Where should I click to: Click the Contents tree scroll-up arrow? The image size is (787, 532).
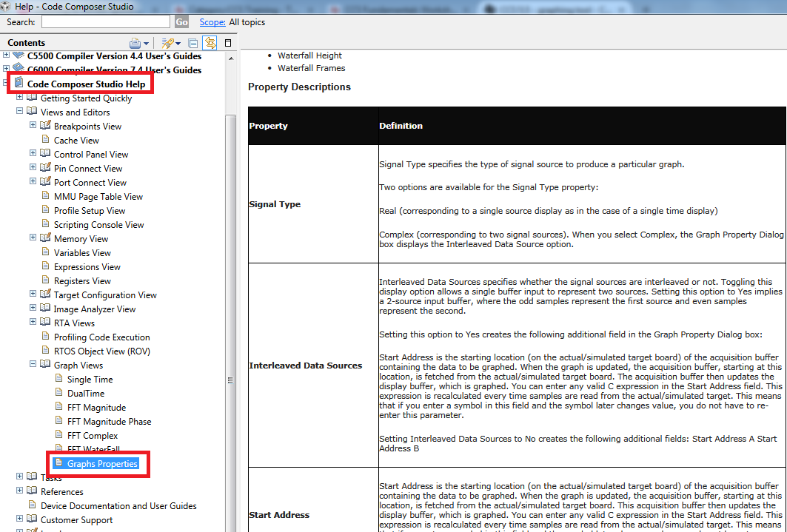tap(231, 58)
